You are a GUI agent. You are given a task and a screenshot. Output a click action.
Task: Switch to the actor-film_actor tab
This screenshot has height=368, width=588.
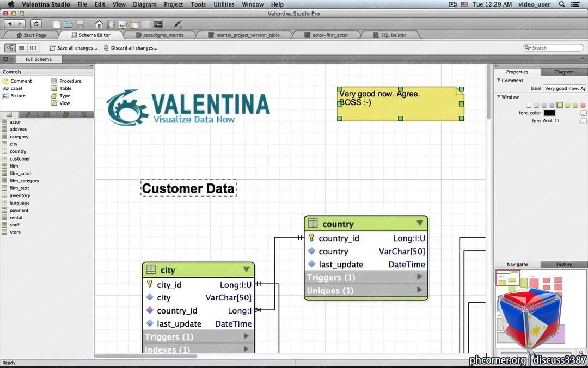(x=327, y=35)
